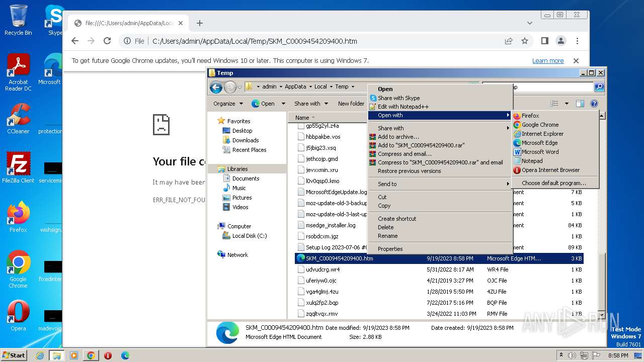Click Network in the navigation pane
Viewport: 644px width, 362px height.
pyautogui.click(x=237, y=255)
